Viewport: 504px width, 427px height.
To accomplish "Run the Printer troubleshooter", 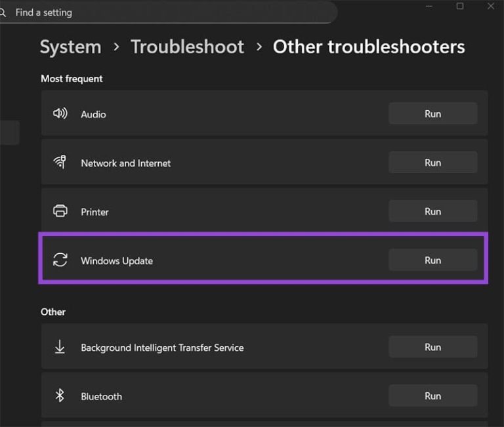I will click(432, 211).
